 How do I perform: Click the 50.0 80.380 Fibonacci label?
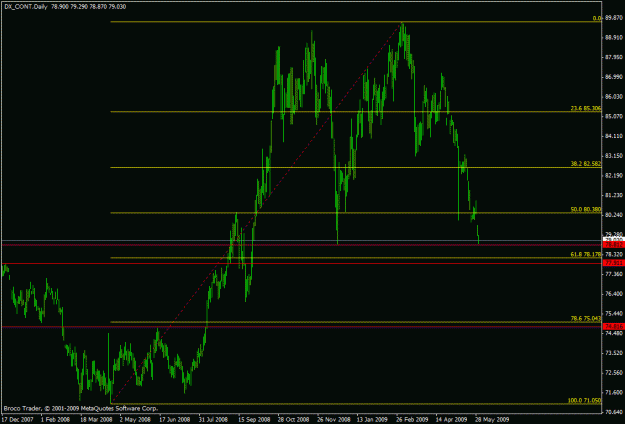[x=586, y=209]
